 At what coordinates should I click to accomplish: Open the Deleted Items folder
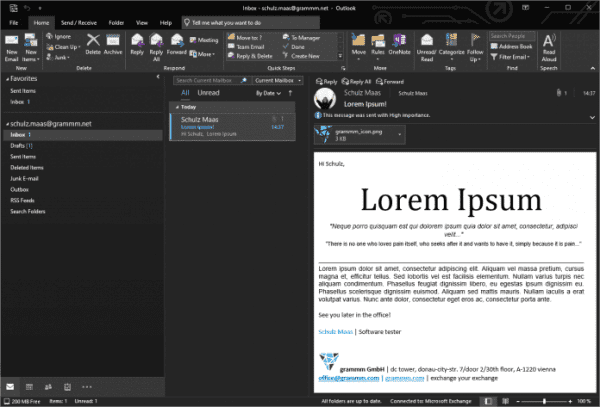click(x=27, y=168)
